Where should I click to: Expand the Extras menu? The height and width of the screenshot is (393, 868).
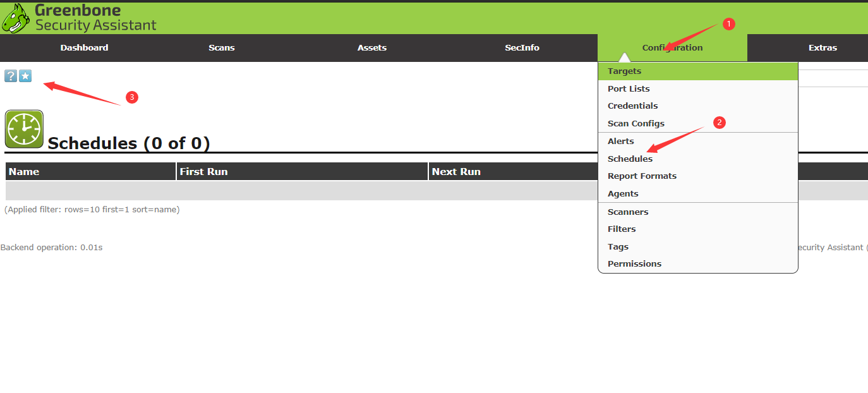coord(823,48)
